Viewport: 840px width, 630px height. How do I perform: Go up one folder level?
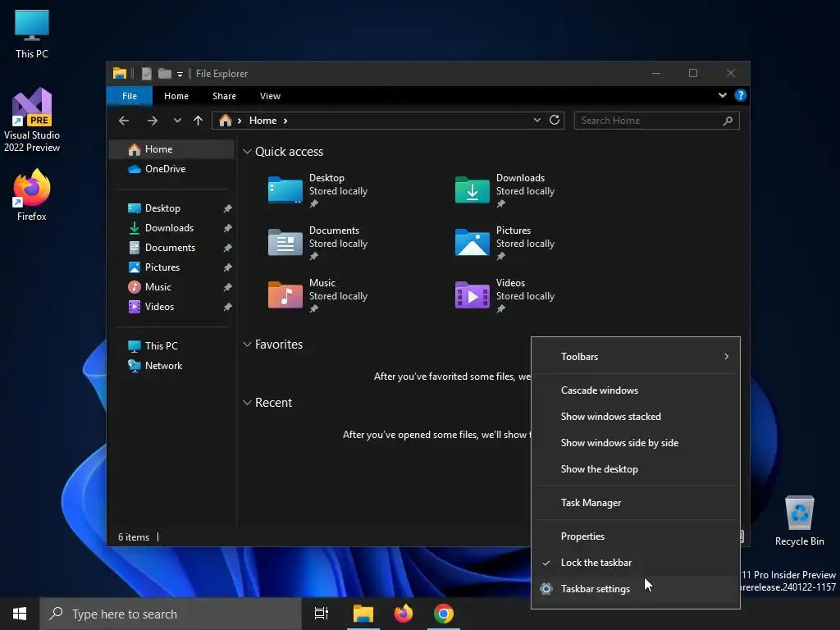pos(199,121)
